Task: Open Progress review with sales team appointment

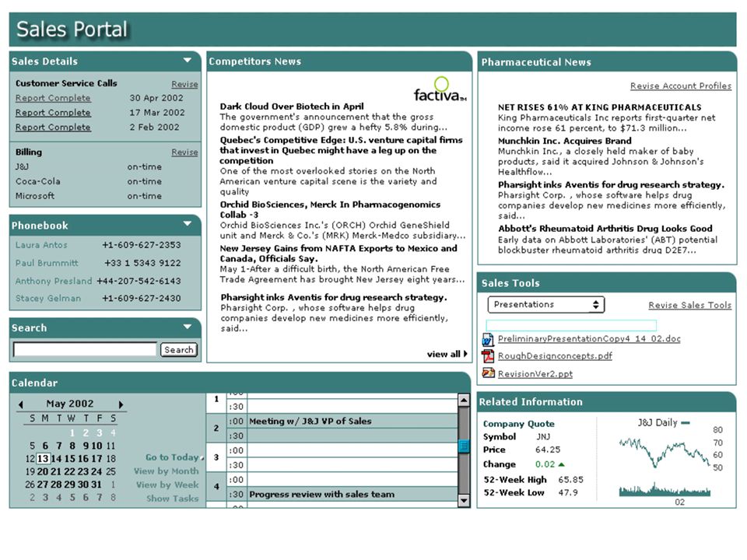Action: (322, 495)
